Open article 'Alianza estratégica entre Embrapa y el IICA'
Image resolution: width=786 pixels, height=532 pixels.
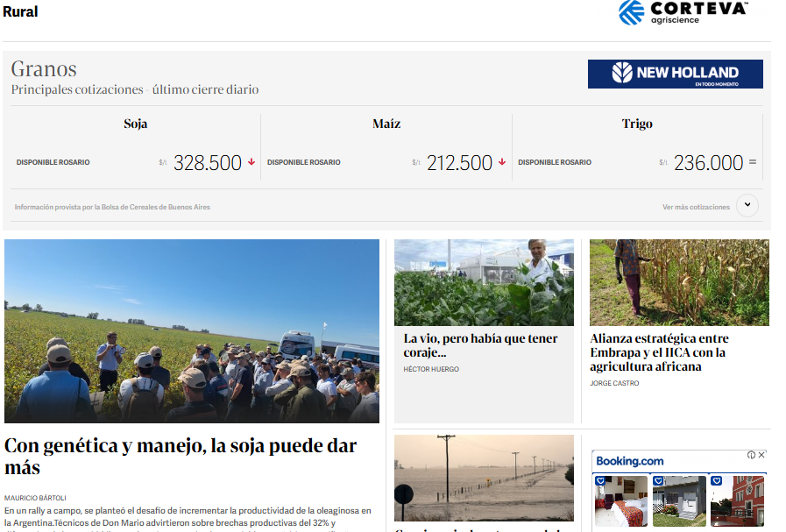(x=659, y=352)
